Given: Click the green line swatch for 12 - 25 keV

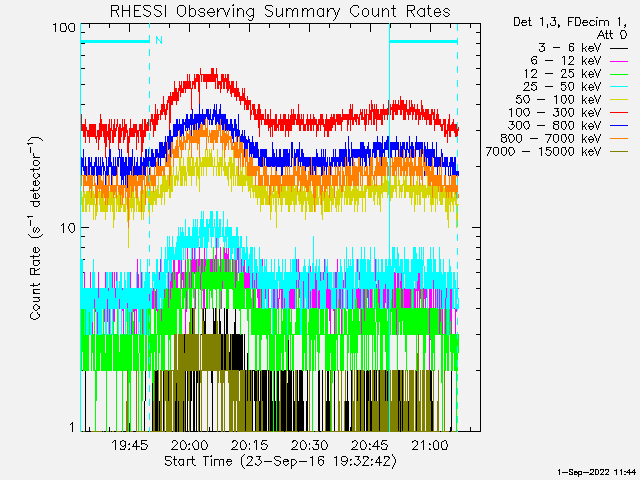Looking at the screenshot, I should pyautogui.click(x=619, y=74).
